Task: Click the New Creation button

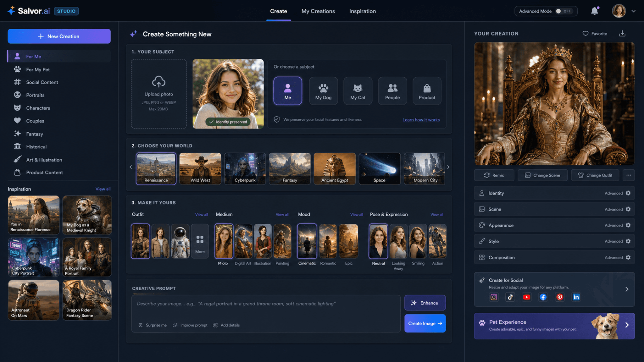Action: (59, 36)
